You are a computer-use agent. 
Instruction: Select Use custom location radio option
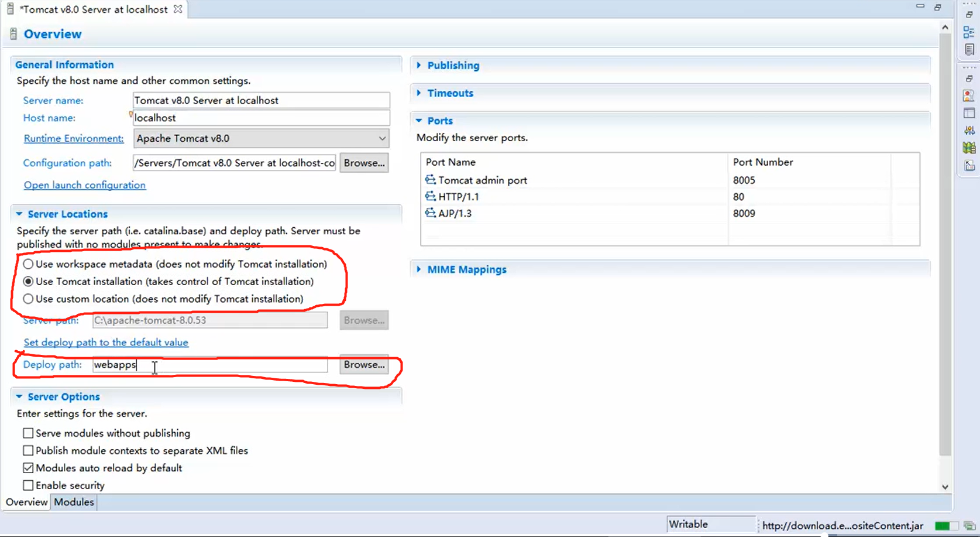pos(28,299)
